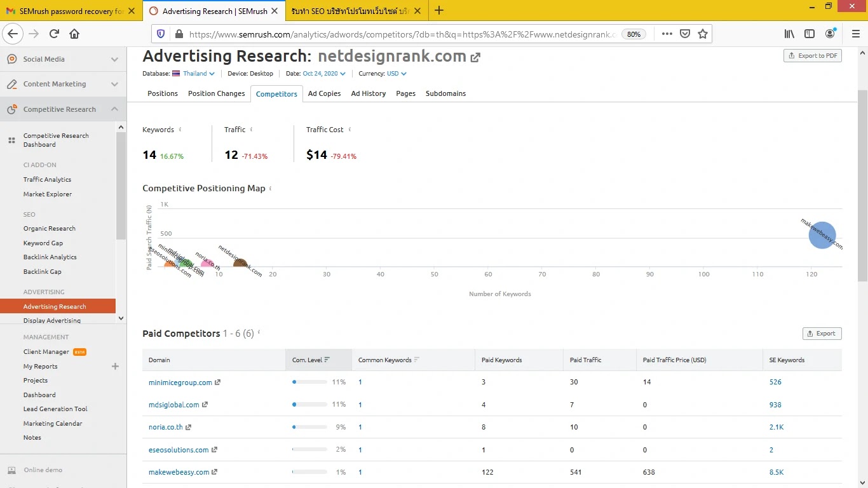Open Lead Generation Tool in sidebar
The width and height of the screenshot is (868, 488).
click(x=55, y=409)
